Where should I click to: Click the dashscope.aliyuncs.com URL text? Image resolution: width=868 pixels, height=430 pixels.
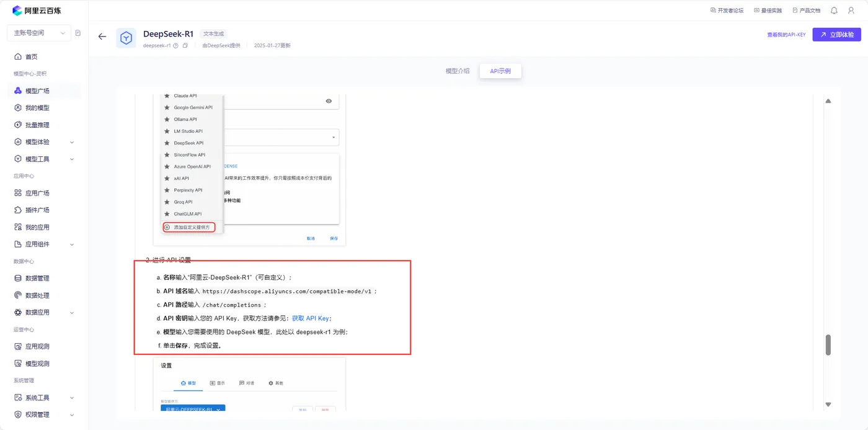tap(287, 291)
